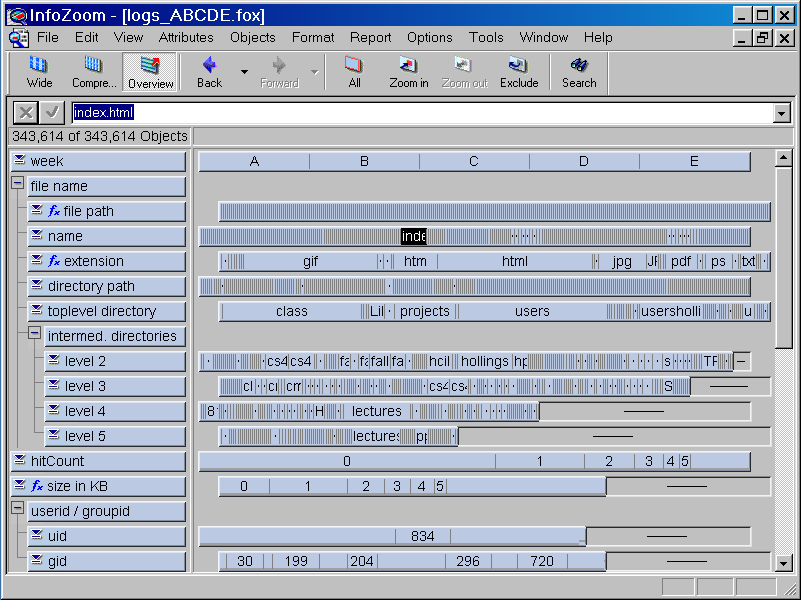
Task: Toggle the icon beside week attribute
Action: click(19, 161)
